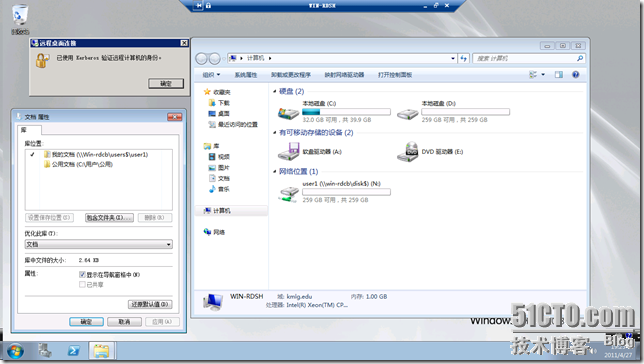Click the D: drive usage bar
Screen dimensions: 644x364
click(x=465, y=112)
